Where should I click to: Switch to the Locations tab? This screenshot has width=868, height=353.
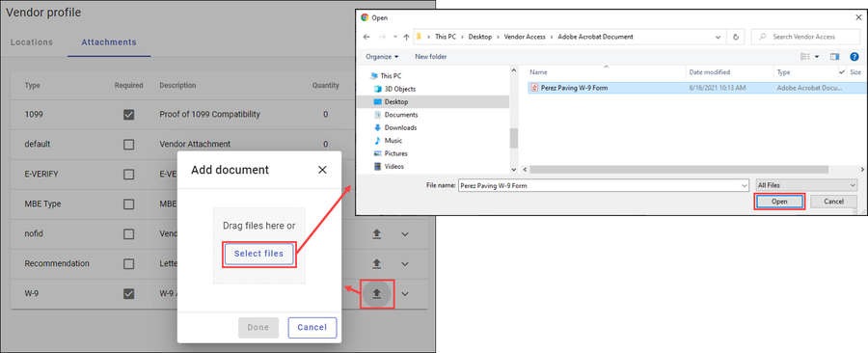click(32, 42)
